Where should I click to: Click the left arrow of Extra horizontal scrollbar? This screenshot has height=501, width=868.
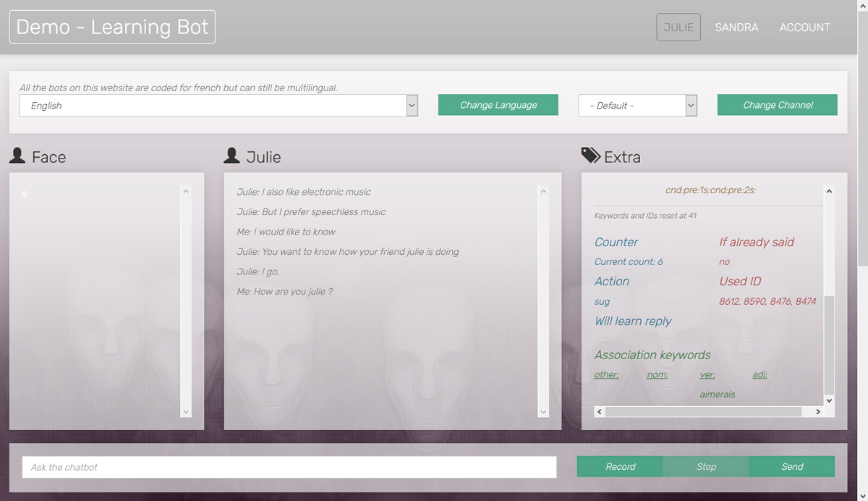(x=599, y=411)
